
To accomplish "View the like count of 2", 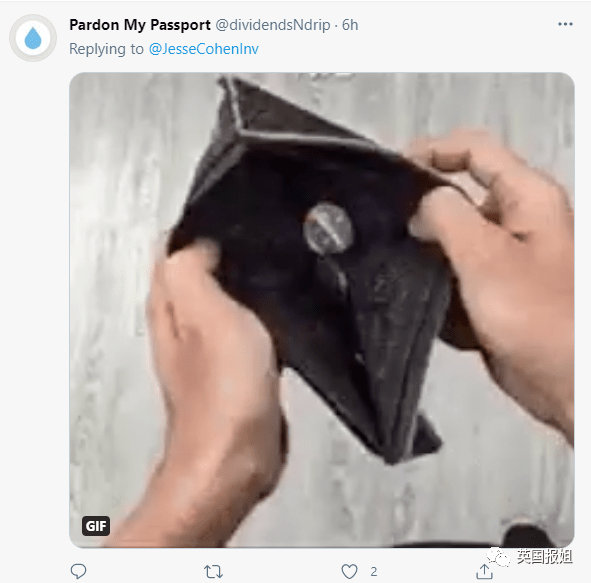I will pyautogui.click(x=373, y=572).
